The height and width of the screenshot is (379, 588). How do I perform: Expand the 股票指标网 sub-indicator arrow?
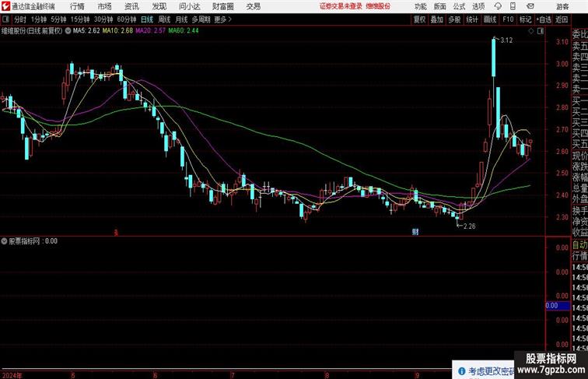pos(4,241)
